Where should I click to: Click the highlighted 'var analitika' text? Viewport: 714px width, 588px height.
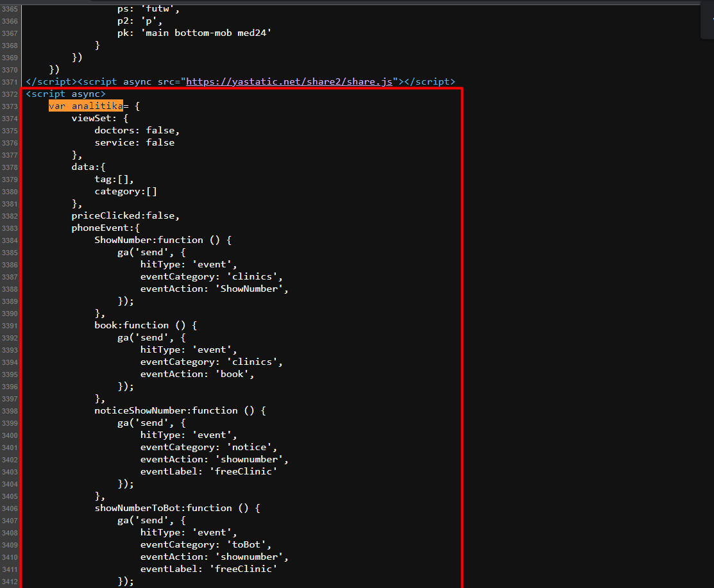[x=86, y=106]
